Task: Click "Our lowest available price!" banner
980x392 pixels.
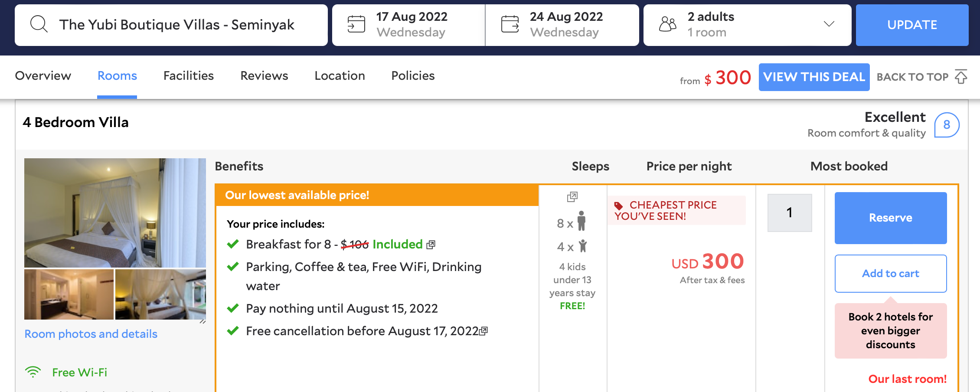Action: 376,195
